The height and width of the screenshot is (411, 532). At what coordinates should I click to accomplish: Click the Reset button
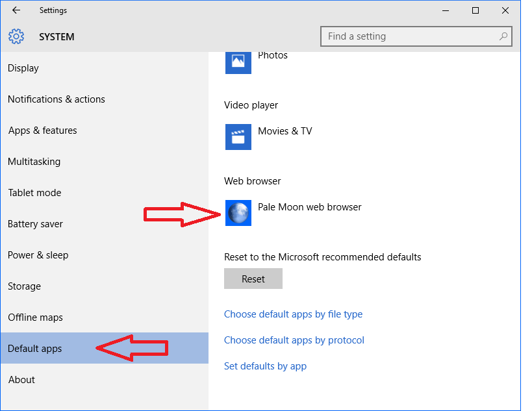[x=253, y=279]
